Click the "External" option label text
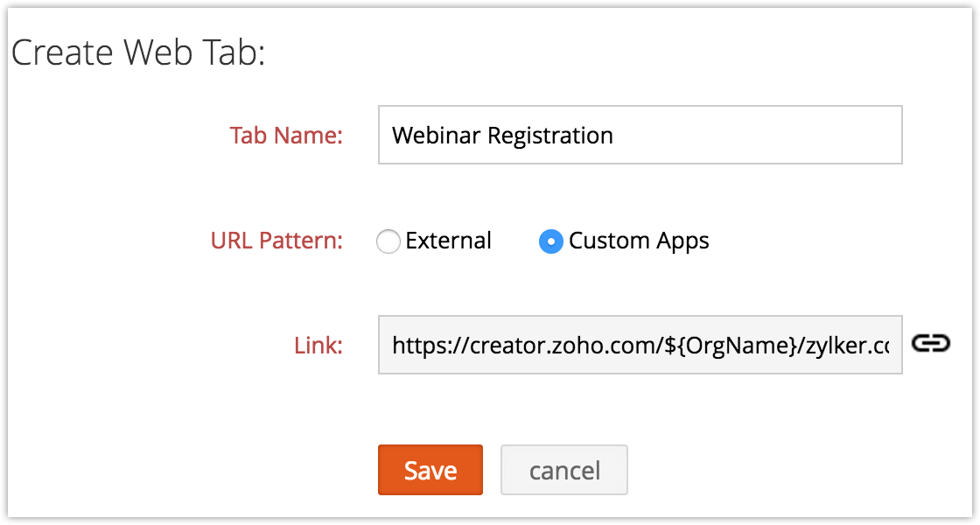The width and height of the screenshot is (980, 525). 449,241
